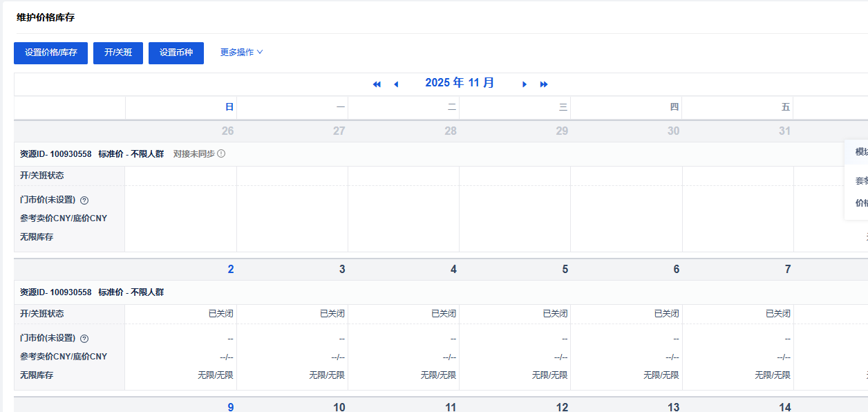Click 无限/无限 inventory under November 6
868x412 pixels.
661,375
